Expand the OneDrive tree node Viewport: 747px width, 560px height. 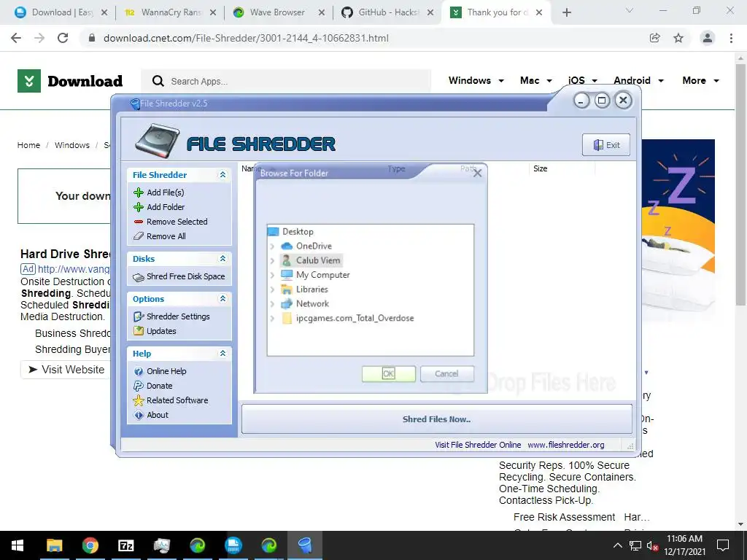click(x=272, y=246)
